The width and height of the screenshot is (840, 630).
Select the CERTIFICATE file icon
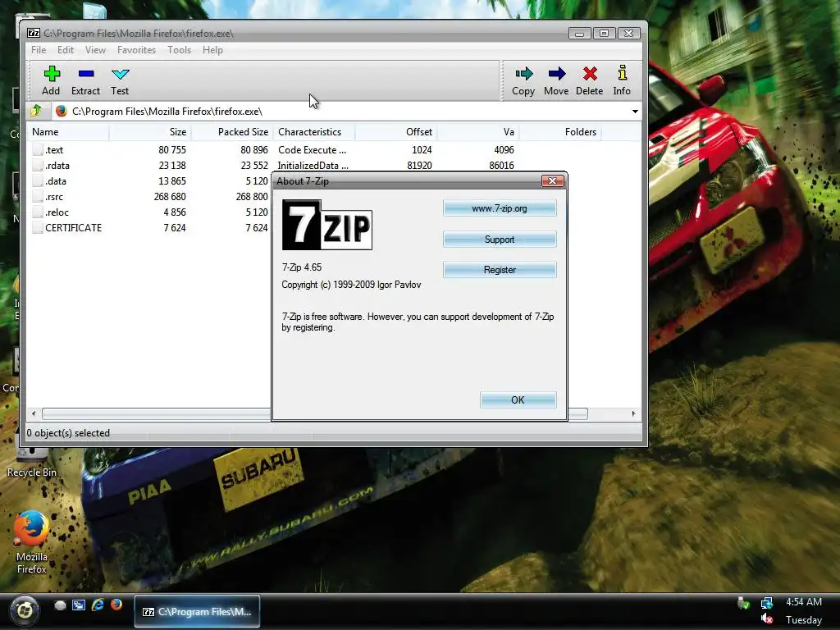pyautogui.click(x=37, y=227)
